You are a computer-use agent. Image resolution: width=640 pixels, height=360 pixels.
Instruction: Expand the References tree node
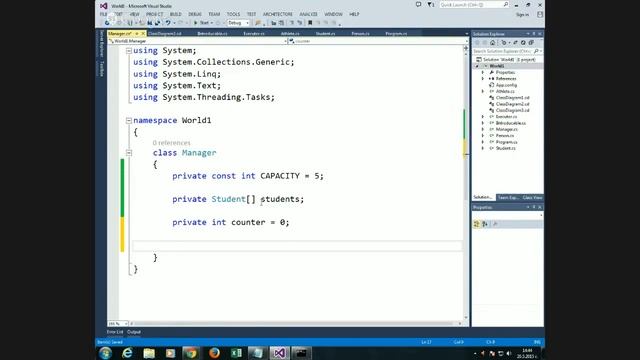point(483,79)
